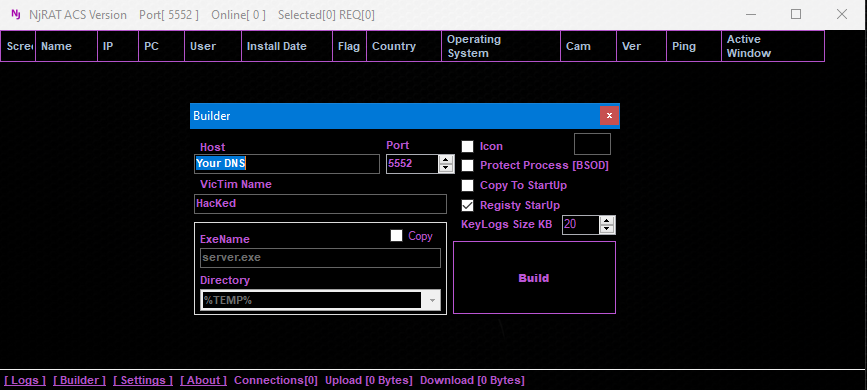Image resolution: width=867 pixels, height=390 pixels.
Task: Click the ExeName field showing server.exe
Action: click(320, 258)
